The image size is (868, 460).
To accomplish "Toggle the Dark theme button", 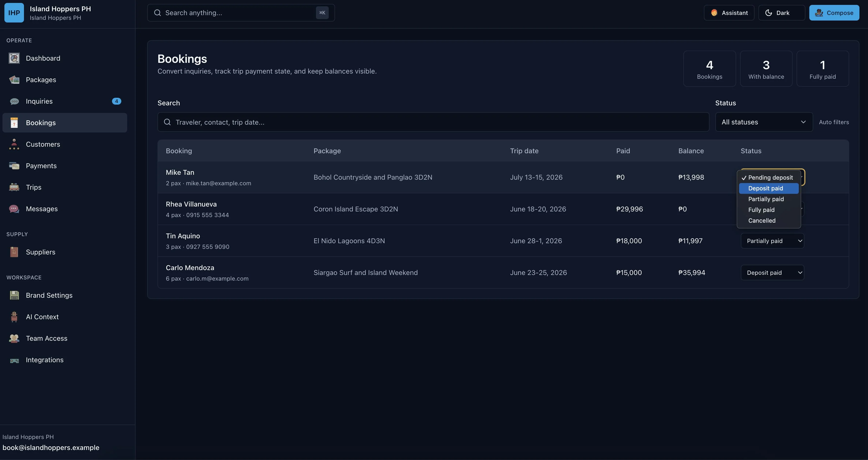I will coord(782,13).
